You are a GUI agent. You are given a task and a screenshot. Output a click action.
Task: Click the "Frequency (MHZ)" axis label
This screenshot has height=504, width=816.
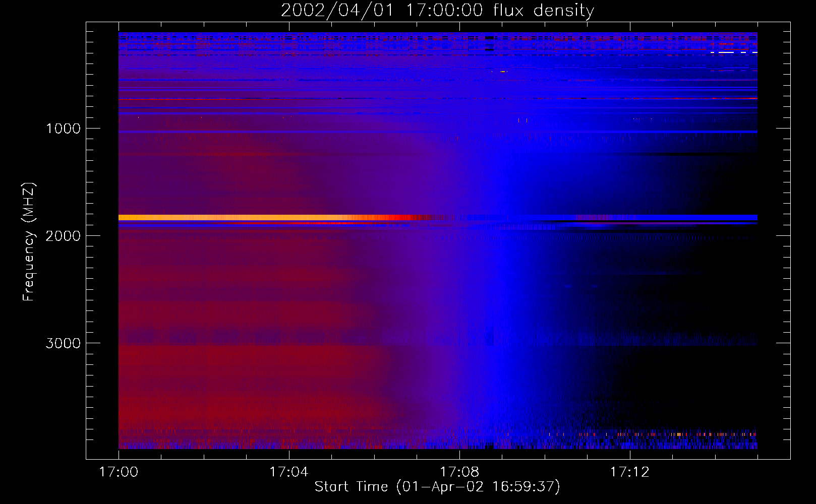coord(29,242)
